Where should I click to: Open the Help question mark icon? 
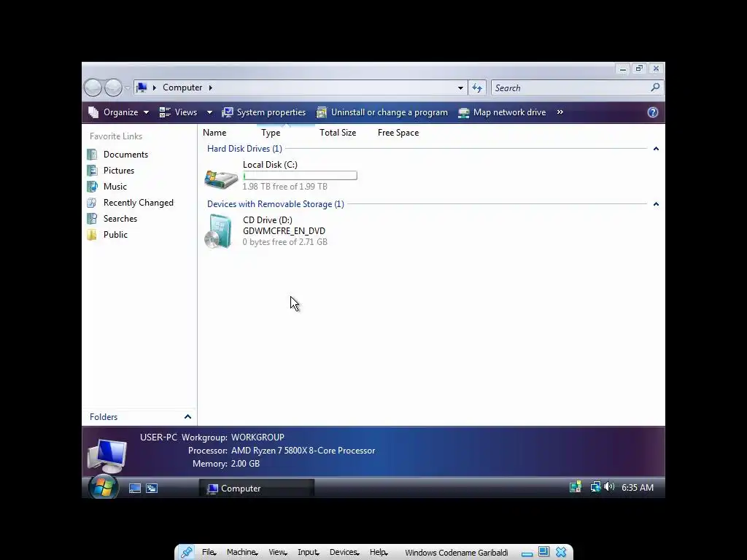point(653,112)
